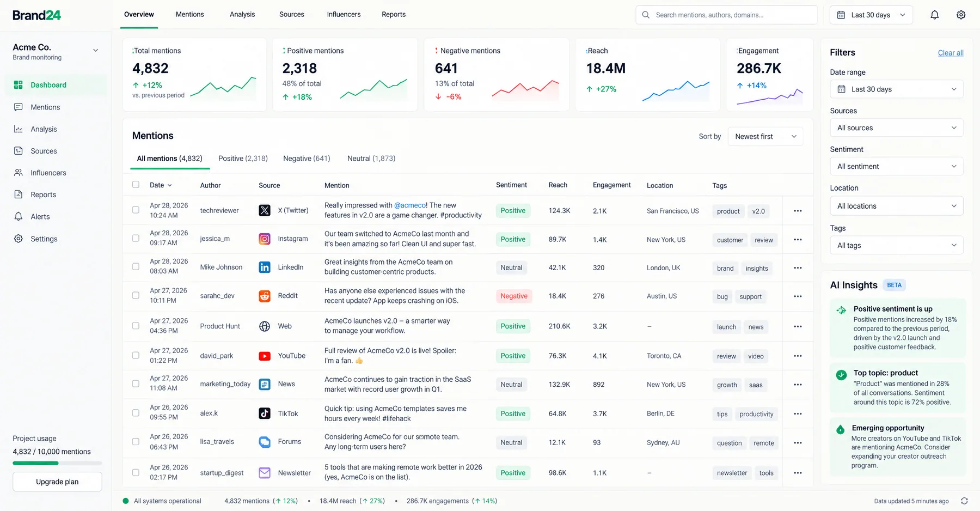The image size is (980, 511).
Task: Expand the All locations filter dropdown
Action: (897, 206)
